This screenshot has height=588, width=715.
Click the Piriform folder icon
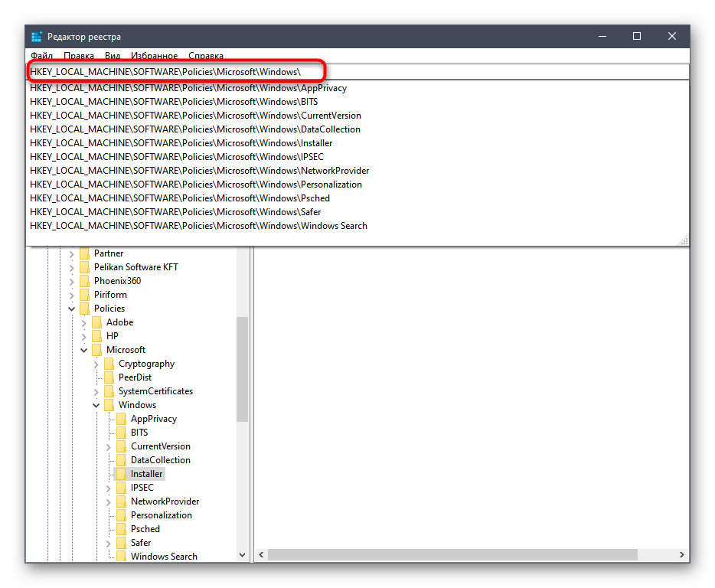tap(84, 295)
